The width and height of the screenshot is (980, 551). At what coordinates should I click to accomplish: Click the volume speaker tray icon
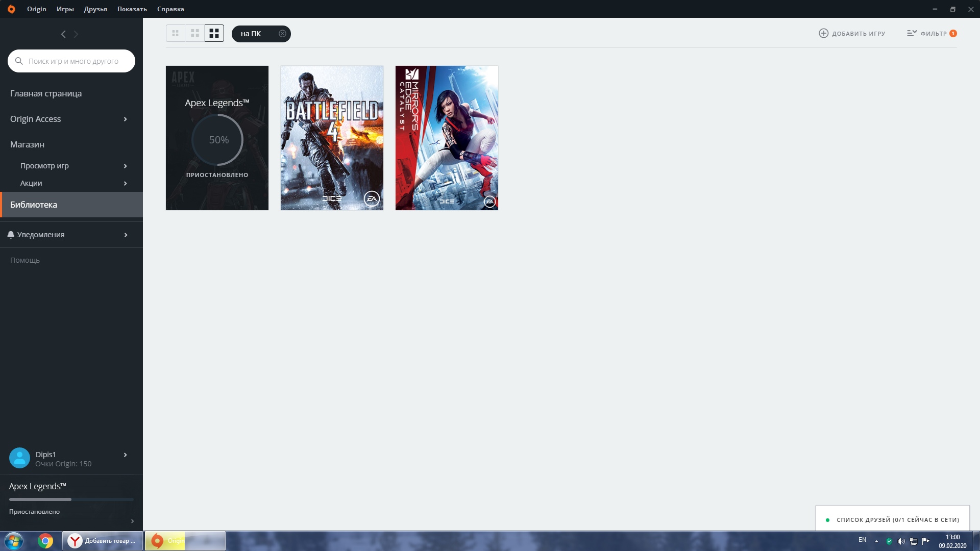tap(901, 541)
